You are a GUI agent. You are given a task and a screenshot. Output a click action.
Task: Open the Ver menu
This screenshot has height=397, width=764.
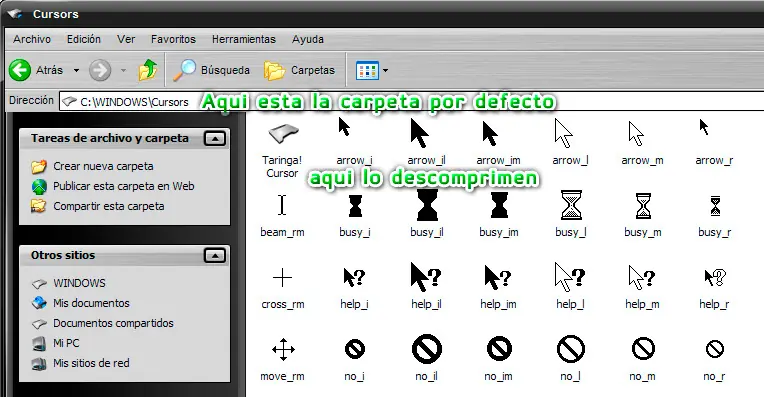pos(126,39)
